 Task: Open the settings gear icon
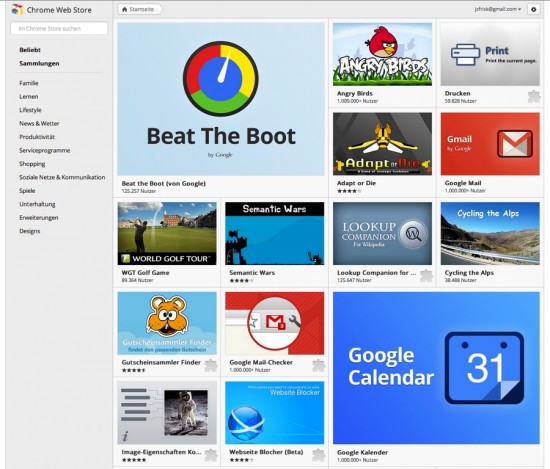(534, 9)
